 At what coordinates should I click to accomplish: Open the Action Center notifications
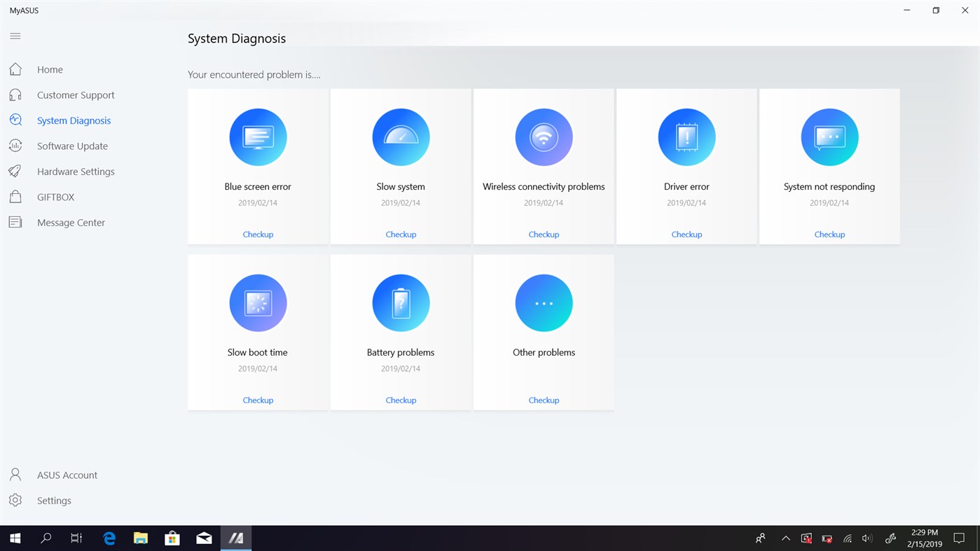(x=960, y=538)
